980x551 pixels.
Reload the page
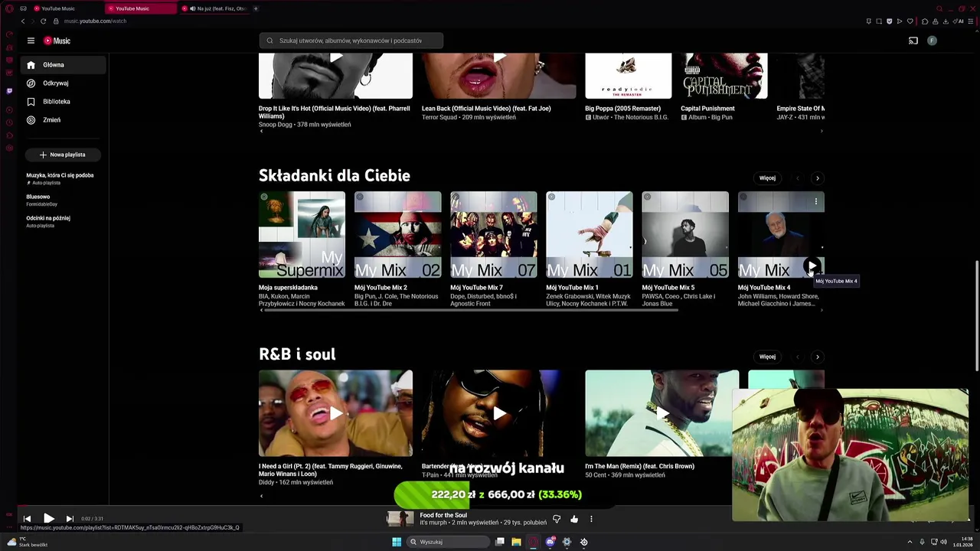(43, 21)
